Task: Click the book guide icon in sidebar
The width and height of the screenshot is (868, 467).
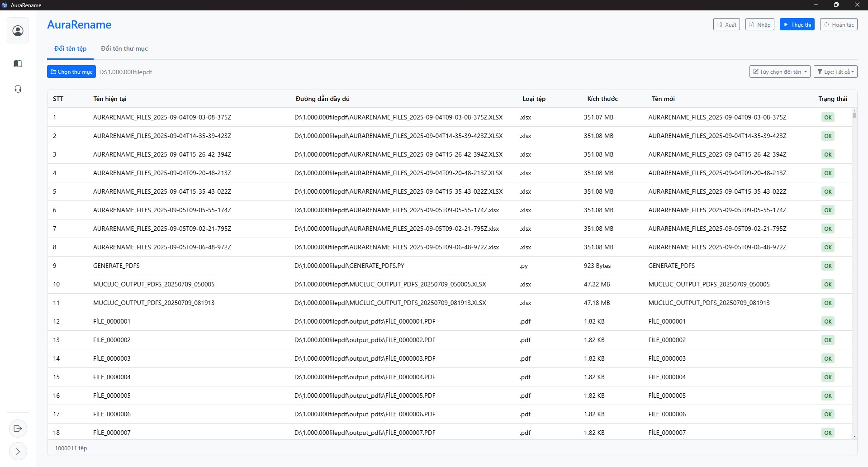Action: click(18, 63)
